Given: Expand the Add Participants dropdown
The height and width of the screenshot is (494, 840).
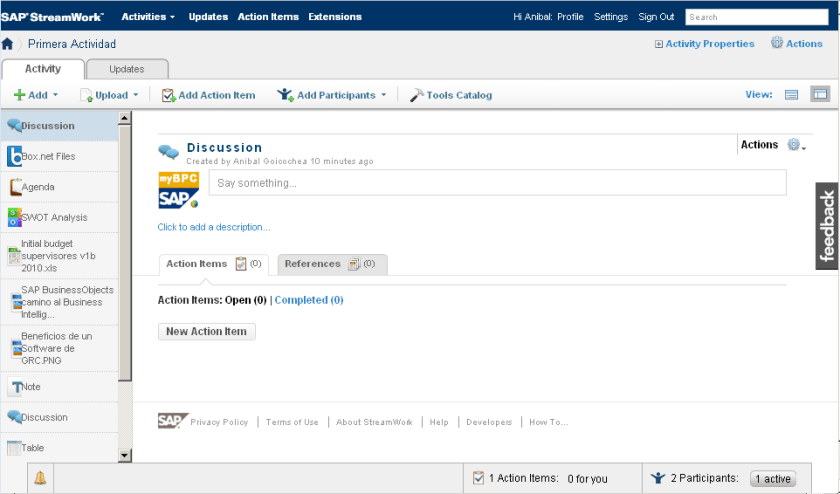Looking at the screenshot, I should (333, 95).
